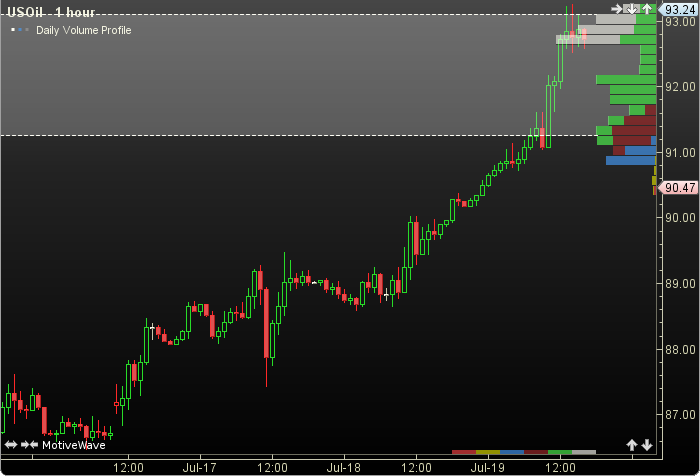The height and width of the screenshot is (476, 700).
Task: Click the 87.00 price axis label
Action: [x=680, y=415]
